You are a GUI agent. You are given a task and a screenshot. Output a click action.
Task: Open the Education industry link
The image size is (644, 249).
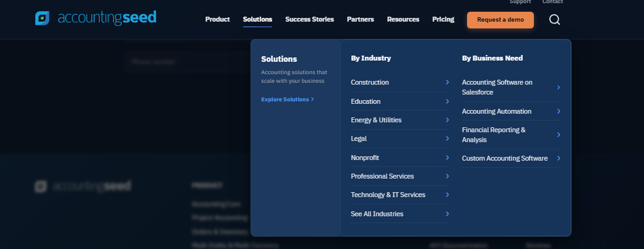pos(400,101)
